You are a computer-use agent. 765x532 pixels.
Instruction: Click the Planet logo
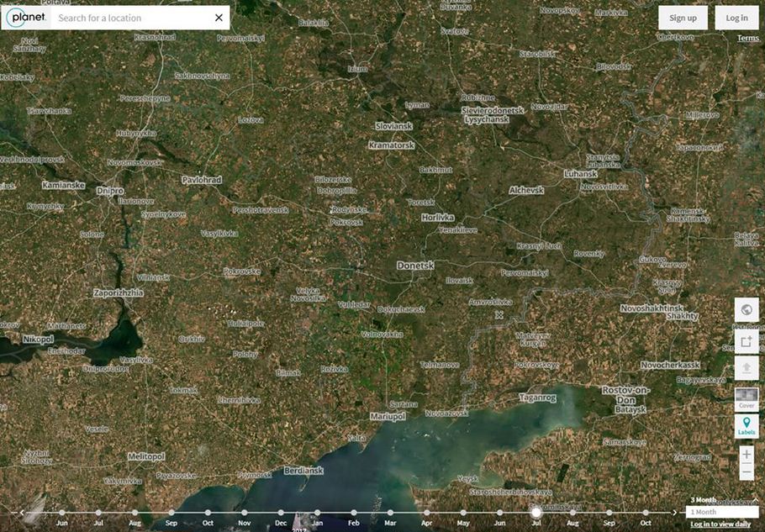click(x=26, y=18)
